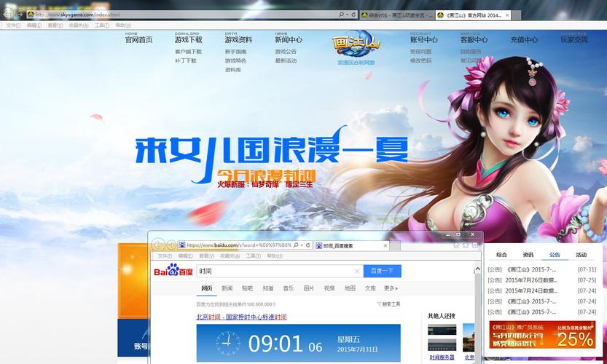Click the skysgame.com address bar URL
This screenshot has height=364, width=607.
tap(77, 15)
